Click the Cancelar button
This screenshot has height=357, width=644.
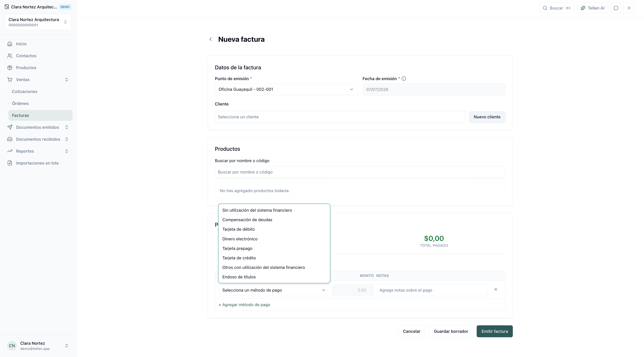[411, 331]
